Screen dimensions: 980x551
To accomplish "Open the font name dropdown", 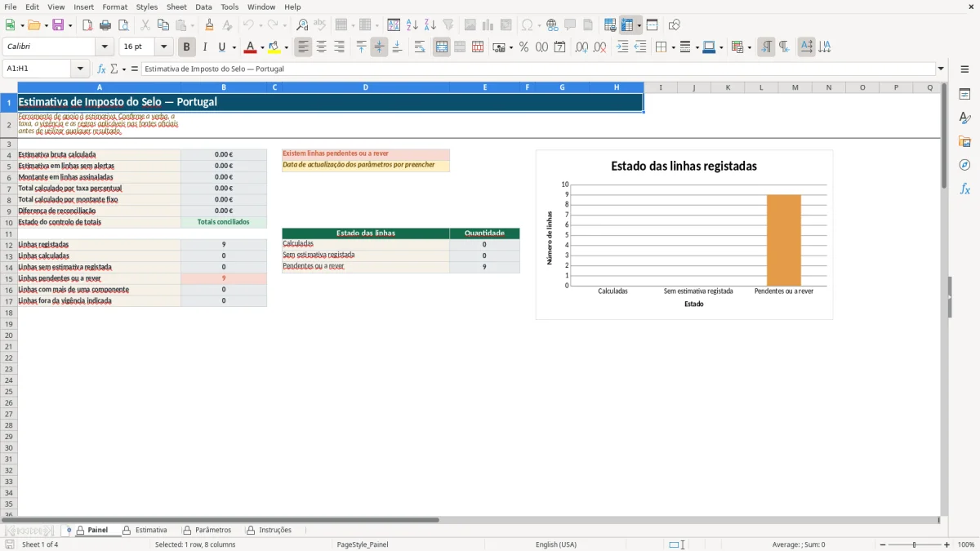I will 105,47.
